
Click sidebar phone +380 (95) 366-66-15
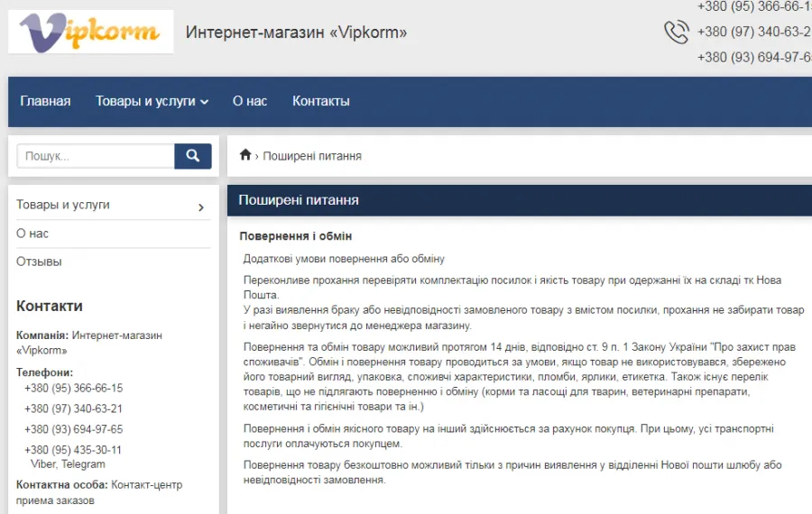[74, 388]
